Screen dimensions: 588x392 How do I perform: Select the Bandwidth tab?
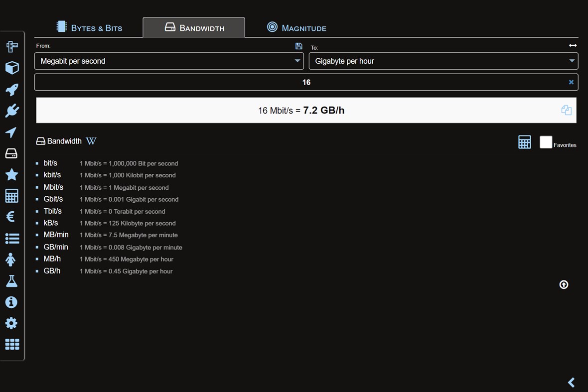coord(194,28)
